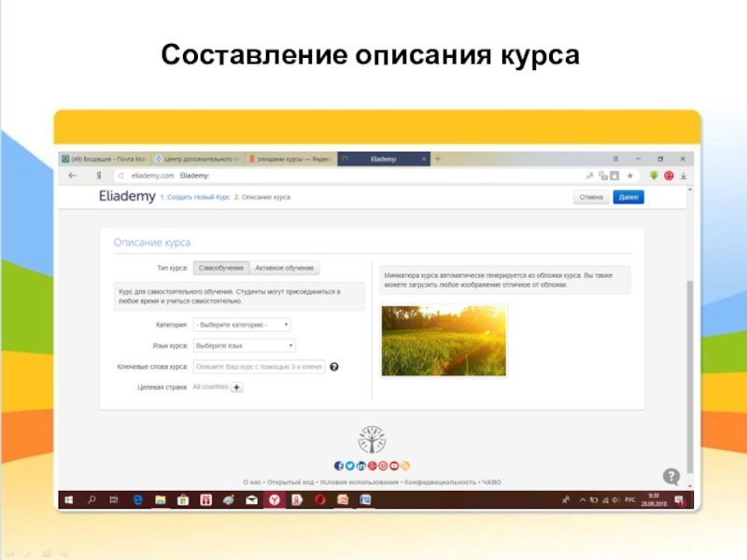Click the large gray help bubble icon
Screen dimensions: 747x560
click(670, 476)
